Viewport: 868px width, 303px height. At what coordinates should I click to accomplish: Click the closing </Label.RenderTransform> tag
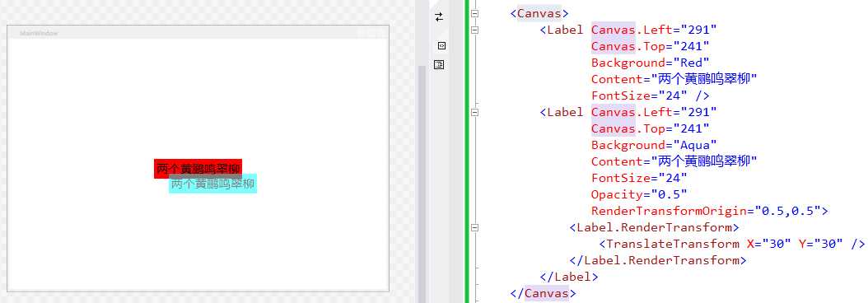[x=658, y=260]
